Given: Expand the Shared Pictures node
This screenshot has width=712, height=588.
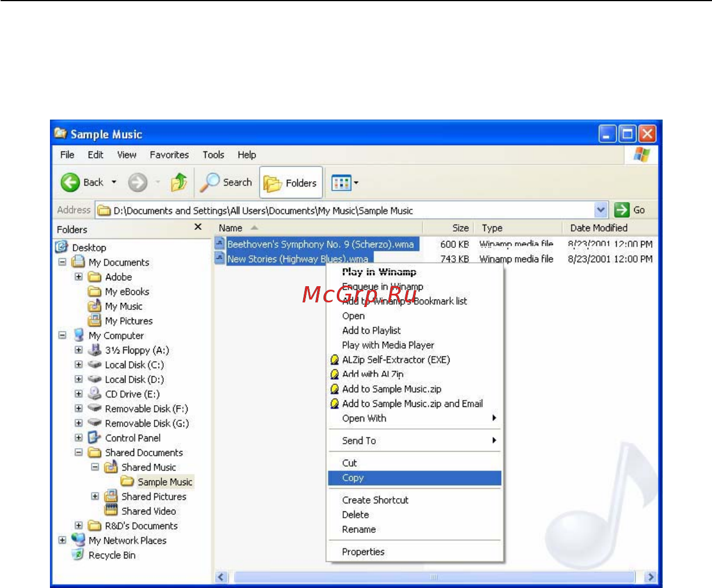Looking at the screenshot, I should (95, 496).
